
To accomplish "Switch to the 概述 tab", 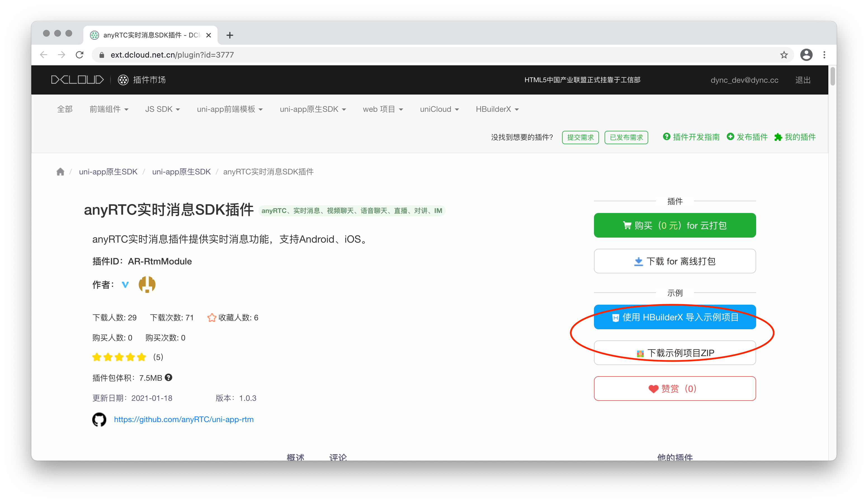I will tap(296, 457).
